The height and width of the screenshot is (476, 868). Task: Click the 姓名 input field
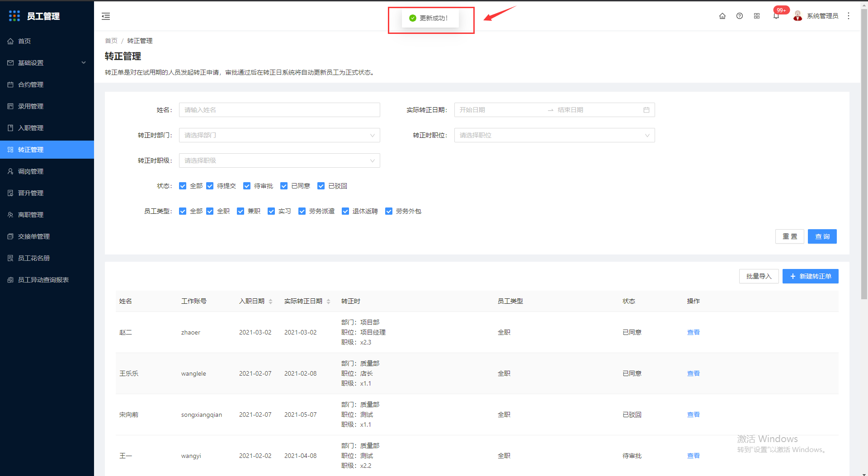pos(279,110)
